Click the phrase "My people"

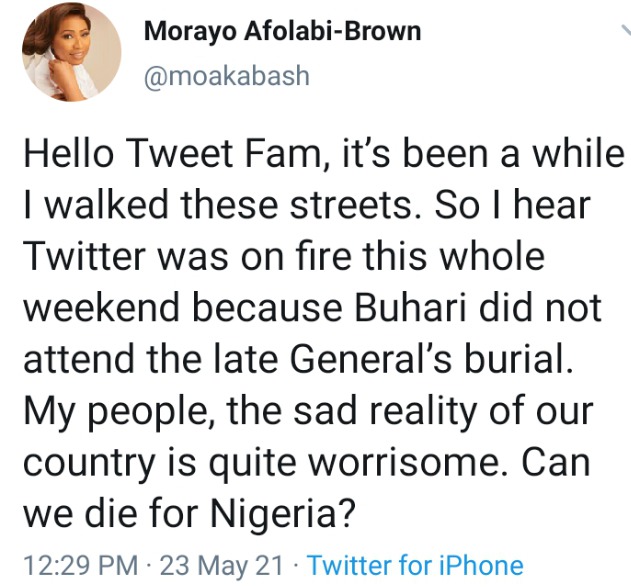click(115, 412)
